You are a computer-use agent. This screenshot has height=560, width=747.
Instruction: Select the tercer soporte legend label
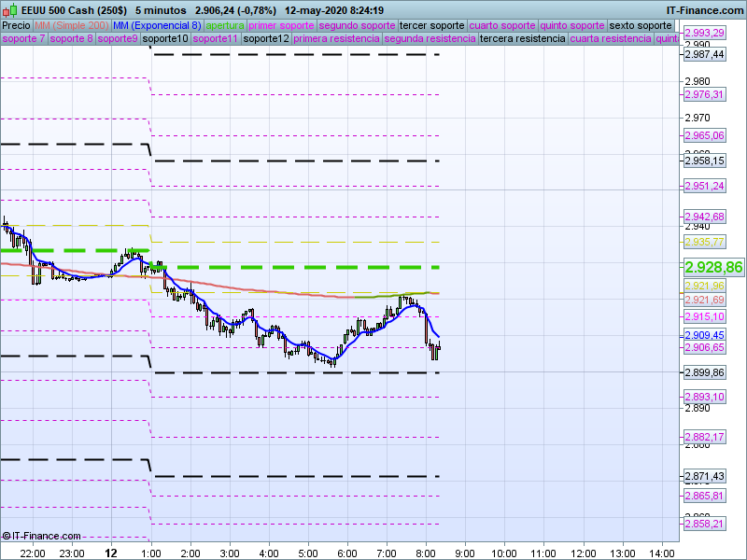pyautogui.click(x=431, y=25)
